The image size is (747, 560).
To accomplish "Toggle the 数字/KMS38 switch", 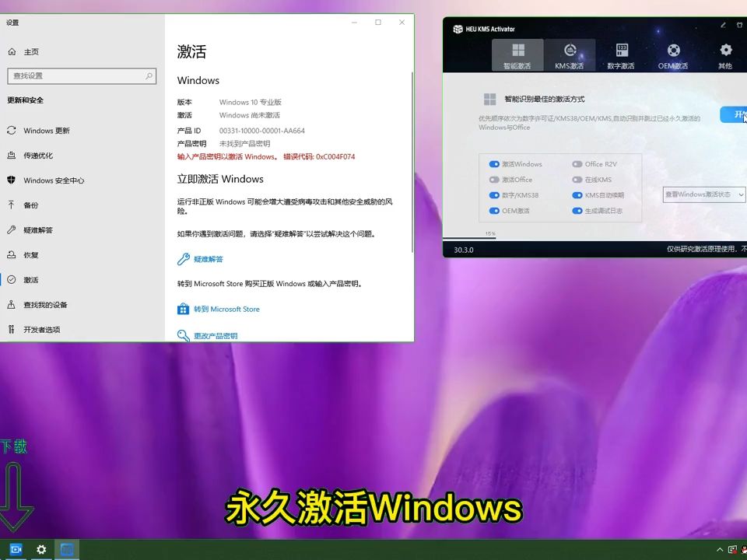I will click(494, 195).
